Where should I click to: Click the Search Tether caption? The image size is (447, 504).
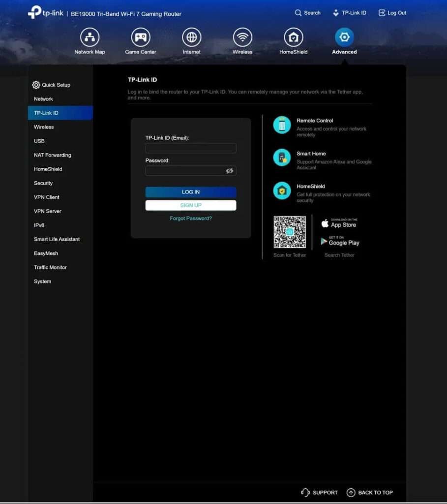click(339, 255)
